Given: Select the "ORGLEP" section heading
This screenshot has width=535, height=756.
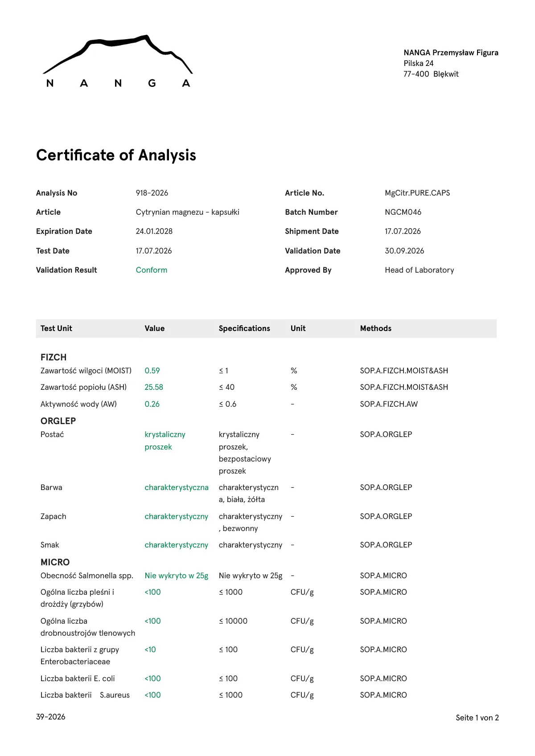Looking at the screenshot, I should [58, 421].
